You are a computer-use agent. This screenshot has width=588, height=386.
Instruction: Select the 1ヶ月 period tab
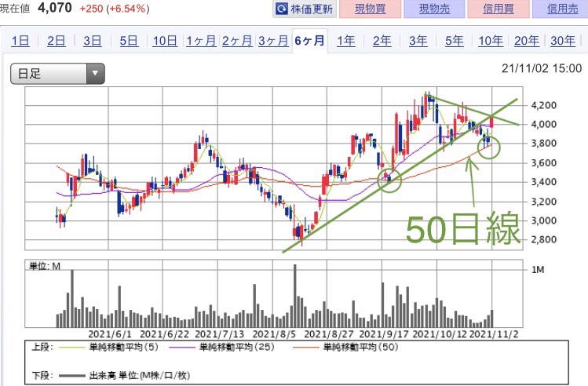(200, 42)
